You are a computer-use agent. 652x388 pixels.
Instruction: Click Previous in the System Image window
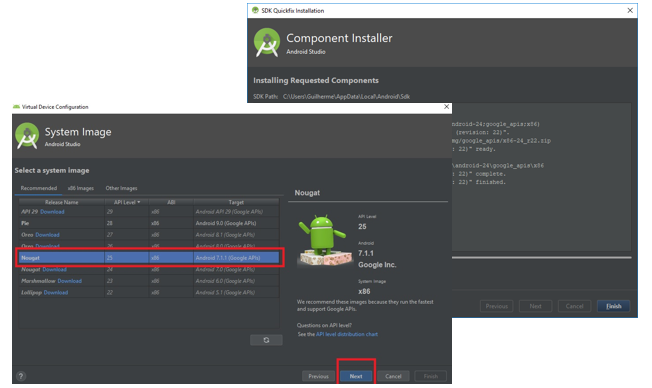[319, 376]
